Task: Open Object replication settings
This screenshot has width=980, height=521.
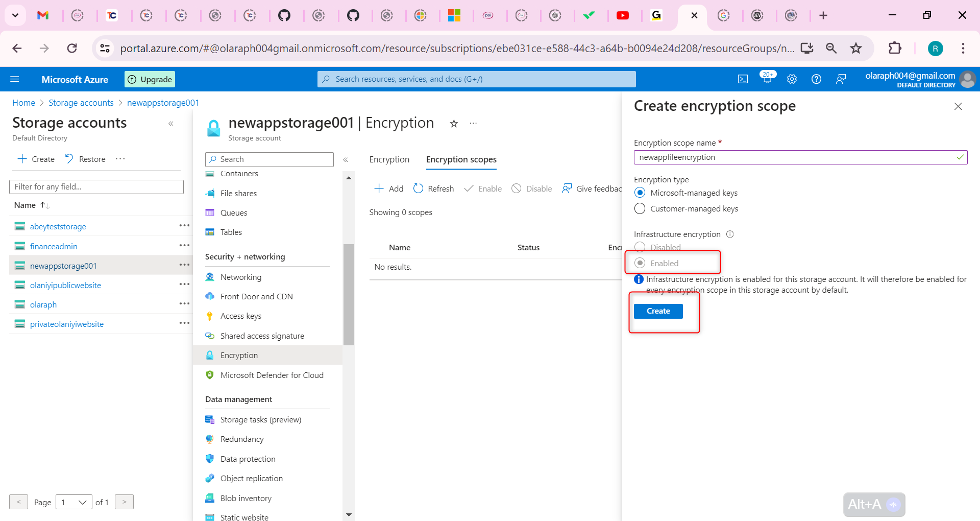Action: click(x=251, y=478)
